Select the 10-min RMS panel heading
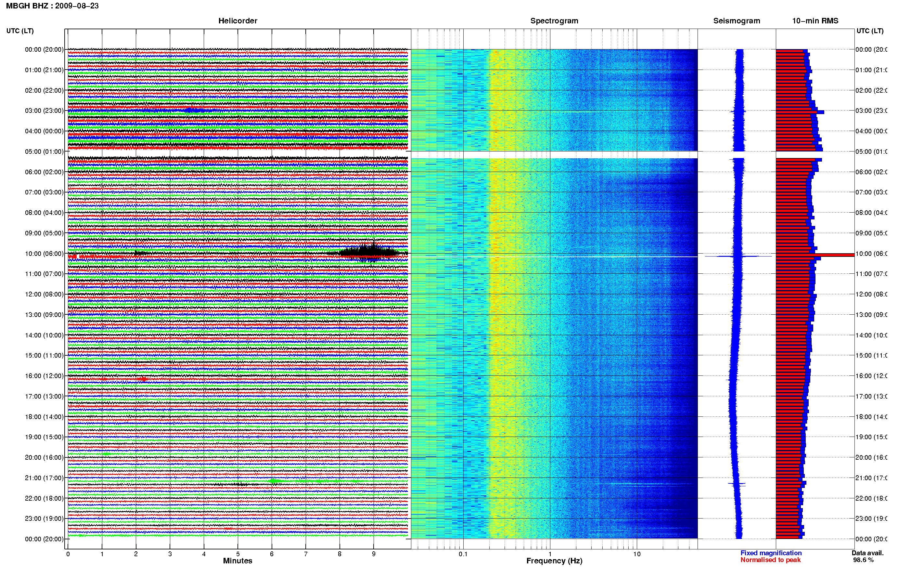This screenshot has width=924, height=578. [815, 21]
